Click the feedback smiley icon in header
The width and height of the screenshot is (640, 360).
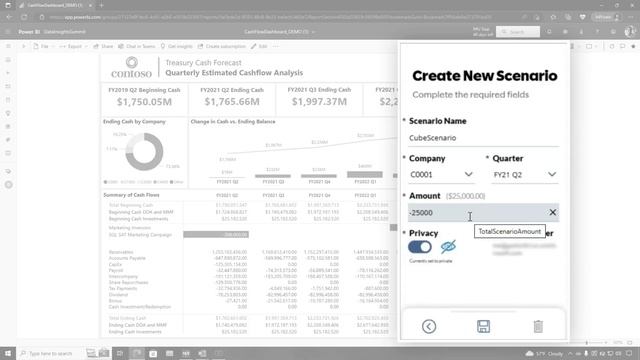point(613,32)
